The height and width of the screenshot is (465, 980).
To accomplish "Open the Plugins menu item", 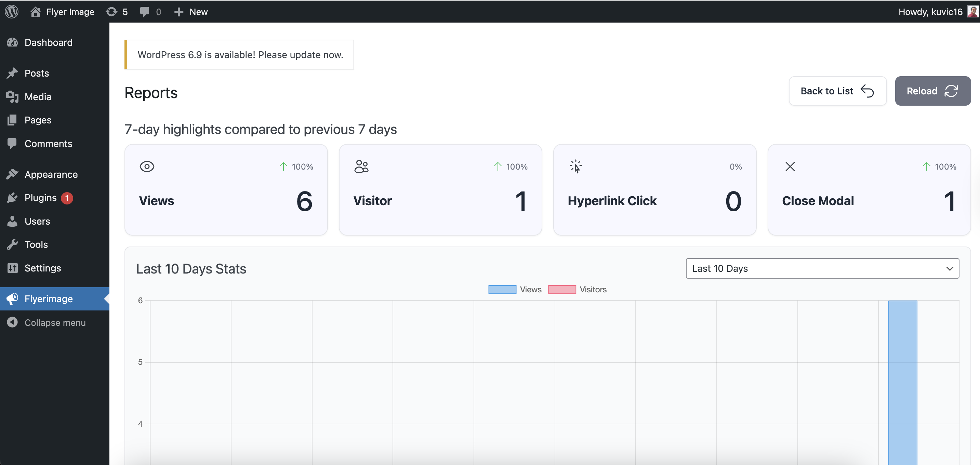I will (x=40, y=198).
